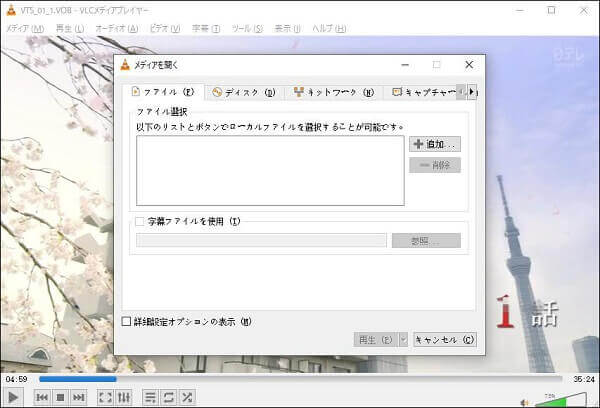This screenshot has height=408, width=600.
Task: Check 詳細設定オプションの表示 checkbox
Action: 126,321
